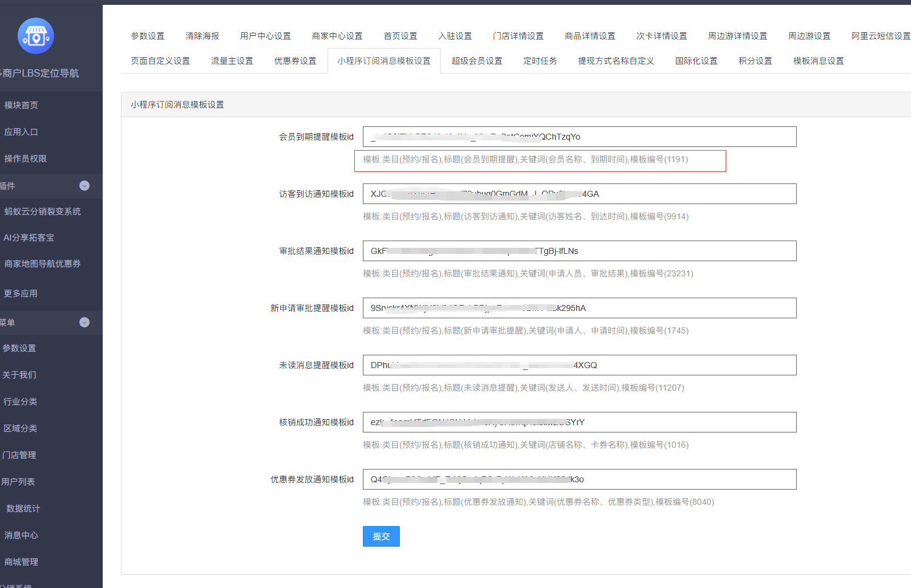911x588 pixels.
Task: Switch to 用户中心设置 tab
Action: [x=266, y=36]
